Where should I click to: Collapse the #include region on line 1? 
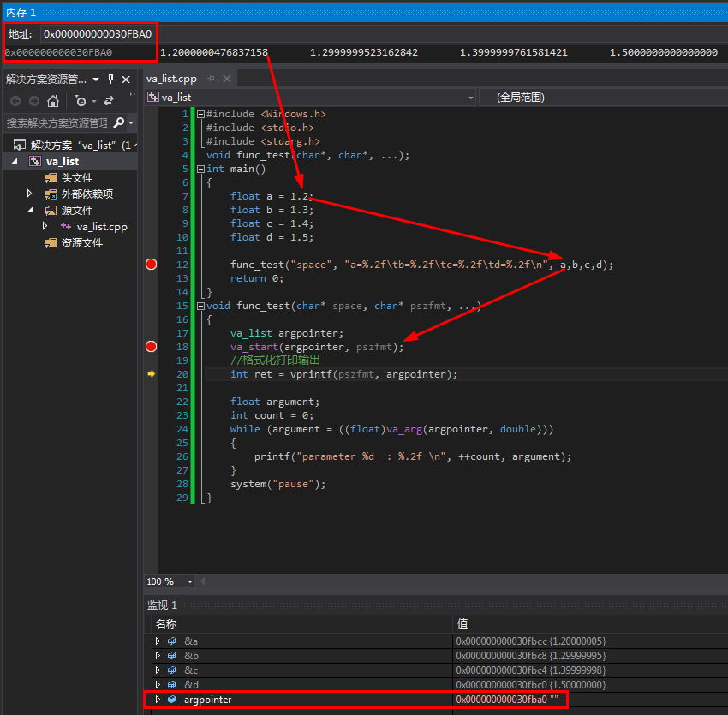click(x=200, y=114)
